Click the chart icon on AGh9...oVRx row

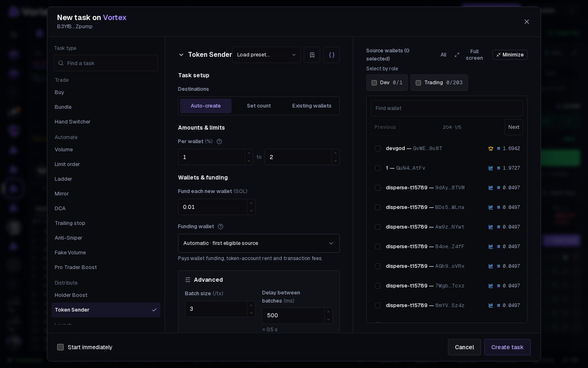point(491,266)
